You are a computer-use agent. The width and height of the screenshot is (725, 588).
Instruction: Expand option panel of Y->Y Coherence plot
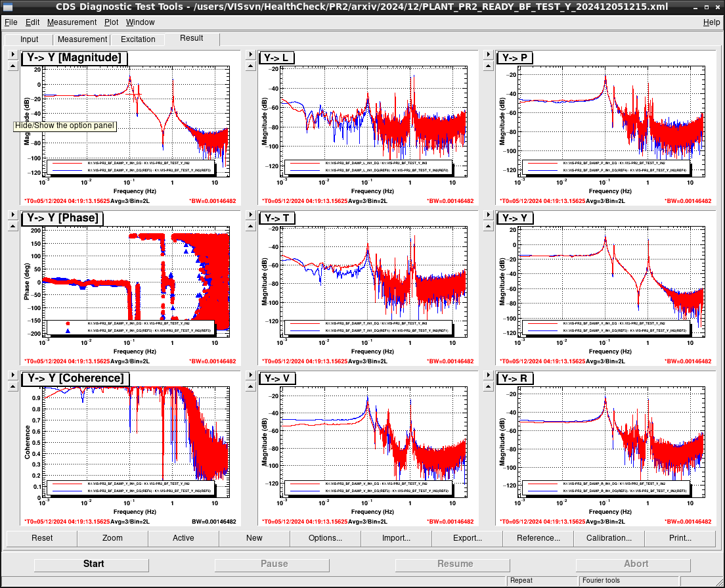point(13,374)
